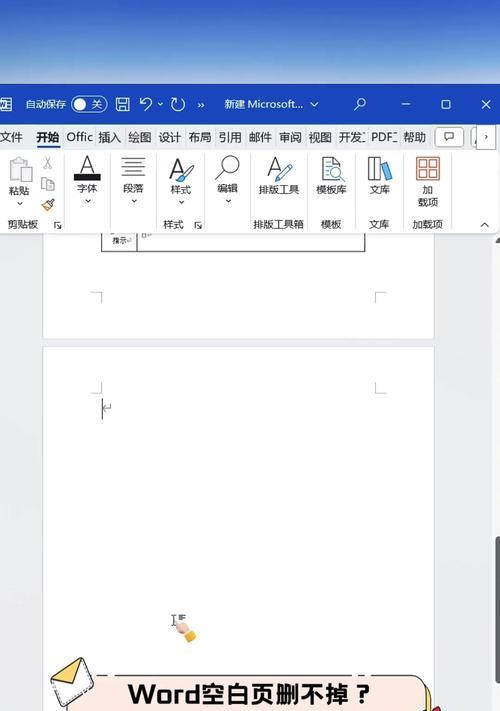The height and width of the screenshot is (711, 500).
Task: Switch to the 插入 tab
Action: [x=109, y=137]
